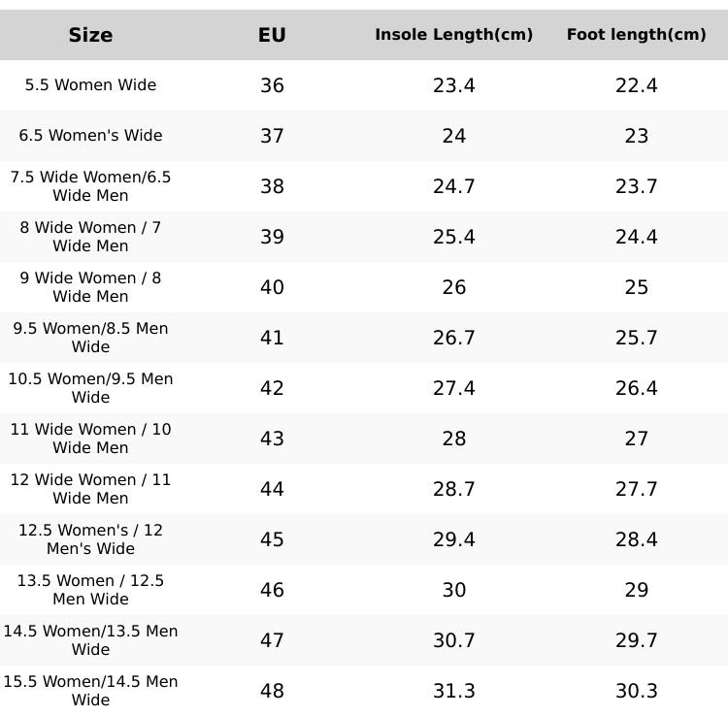Click the 12.5 Women's / 12 Men's Wide cell
Screen dimensions: 728x716
(x=90, y=539)
